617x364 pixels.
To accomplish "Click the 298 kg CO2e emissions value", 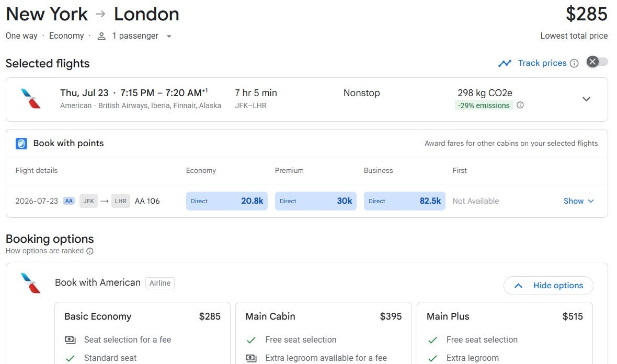I will pyautogui.click(x=485, y=93).
